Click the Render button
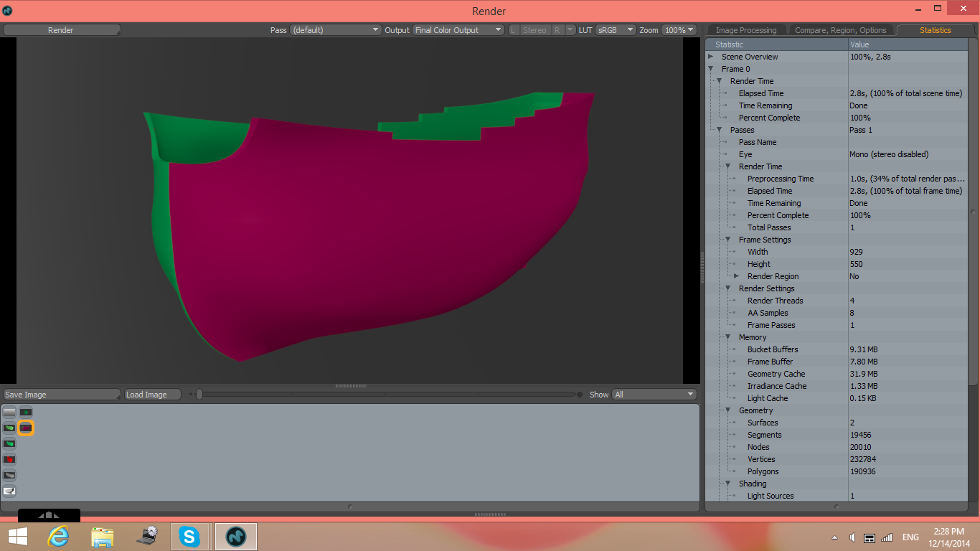The image size is (980, 551). click(61, 30)
